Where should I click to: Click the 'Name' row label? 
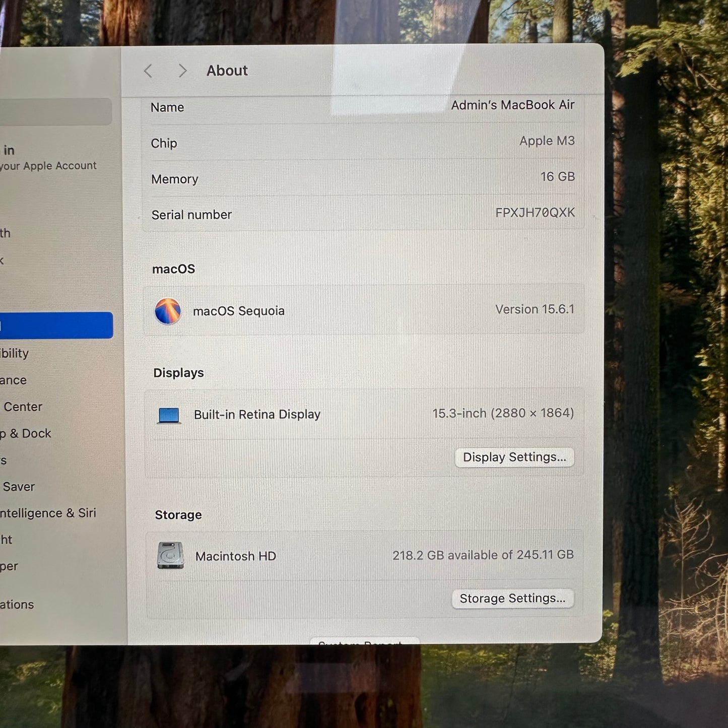coord(167,107)
